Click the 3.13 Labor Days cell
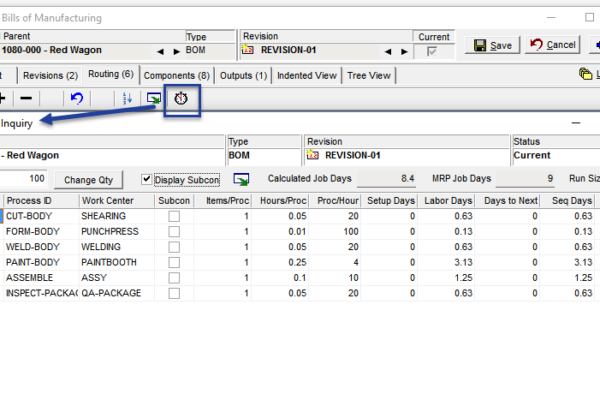 click(x=446, y=262)
